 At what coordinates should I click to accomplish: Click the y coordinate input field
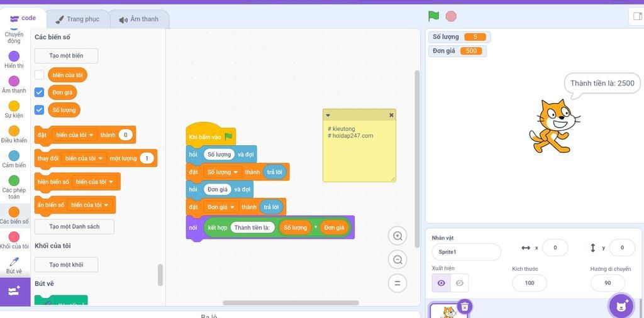point(622,248)
